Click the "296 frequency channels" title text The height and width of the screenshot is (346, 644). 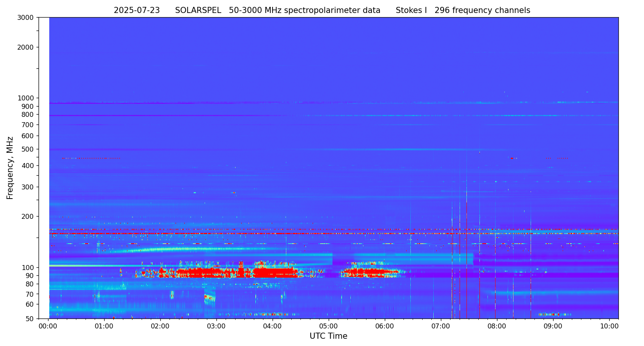point(482,11)
